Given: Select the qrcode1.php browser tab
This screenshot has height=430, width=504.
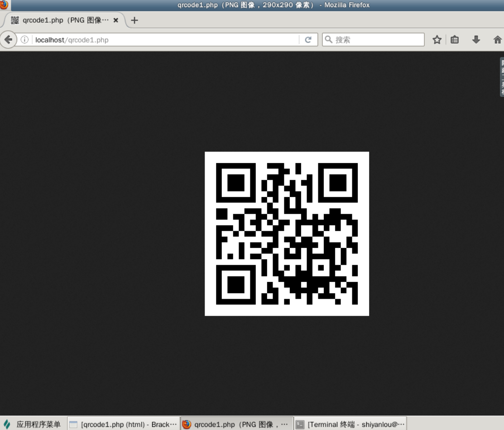Looking at the screenshot, I should pos(64,20).
